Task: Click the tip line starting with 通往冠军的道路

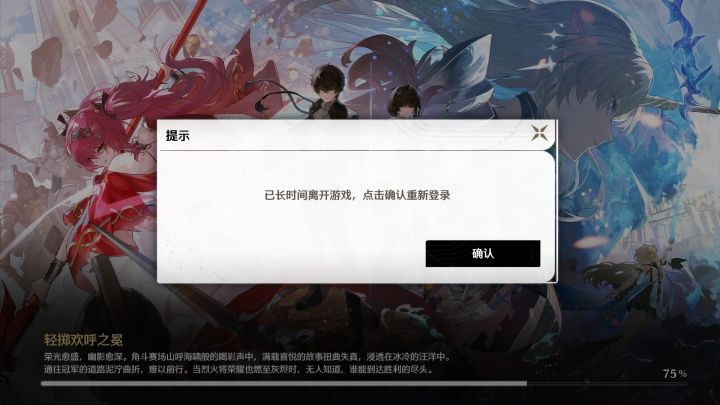Action: click(x=239, y=369)
